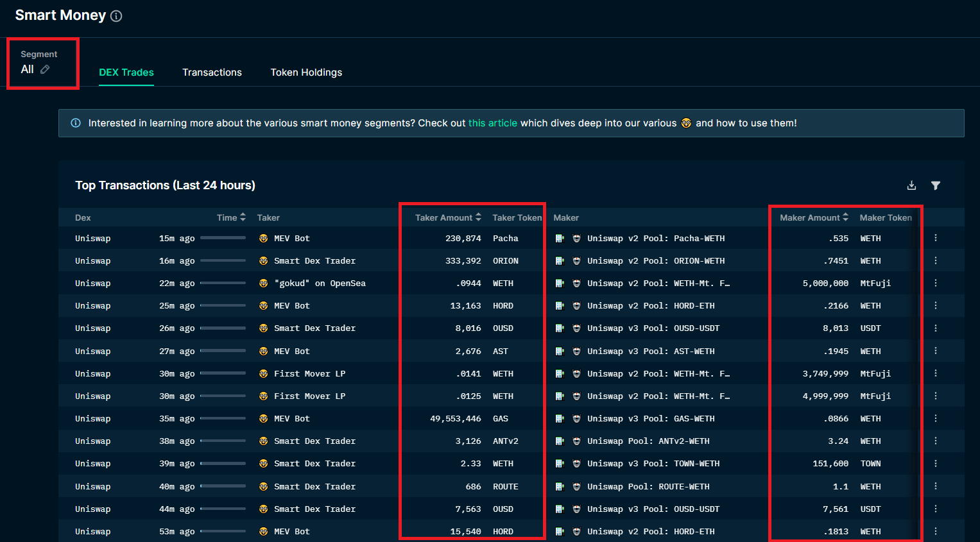Click the Taker Token column header
980x542 pixels.
(x=517, y=217)
